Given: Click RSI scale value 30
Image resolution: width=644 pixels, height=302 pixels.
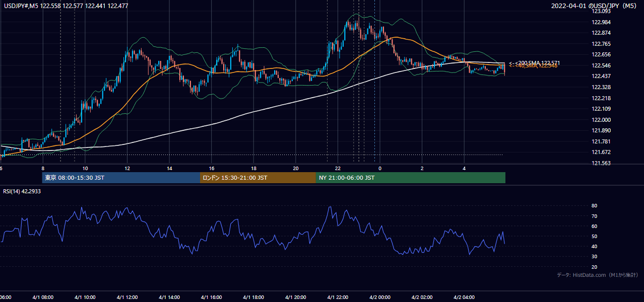Looking at the screenshot, I should (x=594, y=257).
